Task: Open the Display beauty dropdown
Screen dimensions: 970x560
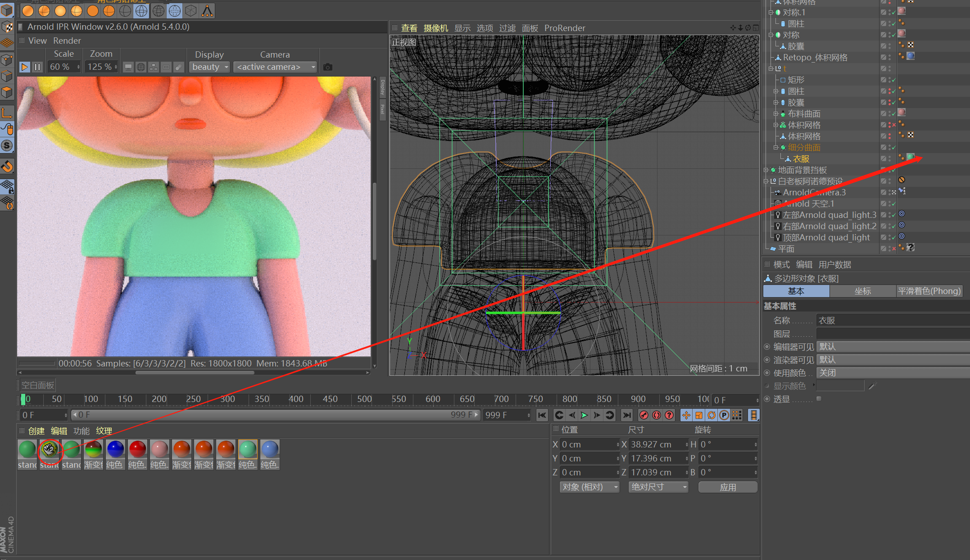Action: click(210, 67)
